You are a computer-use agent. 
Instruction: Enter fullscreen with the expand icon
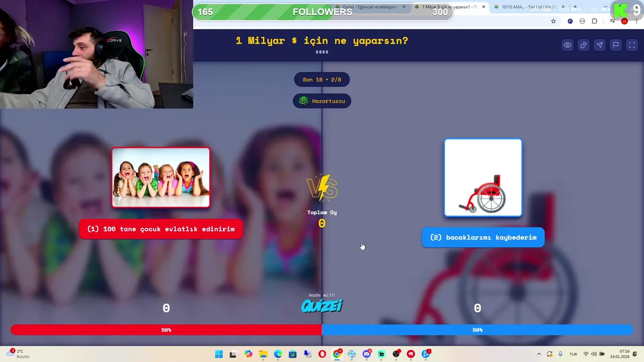632,45
